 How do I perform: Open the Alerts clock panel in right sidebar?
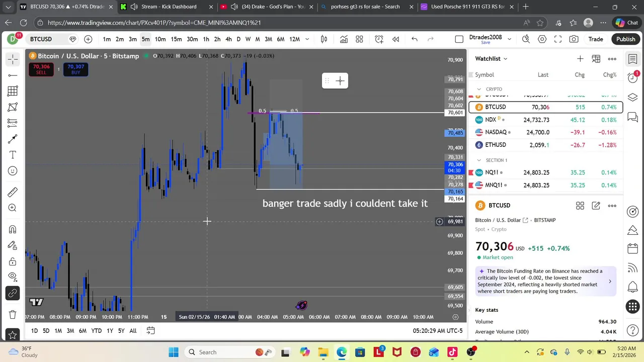(633, 78)
